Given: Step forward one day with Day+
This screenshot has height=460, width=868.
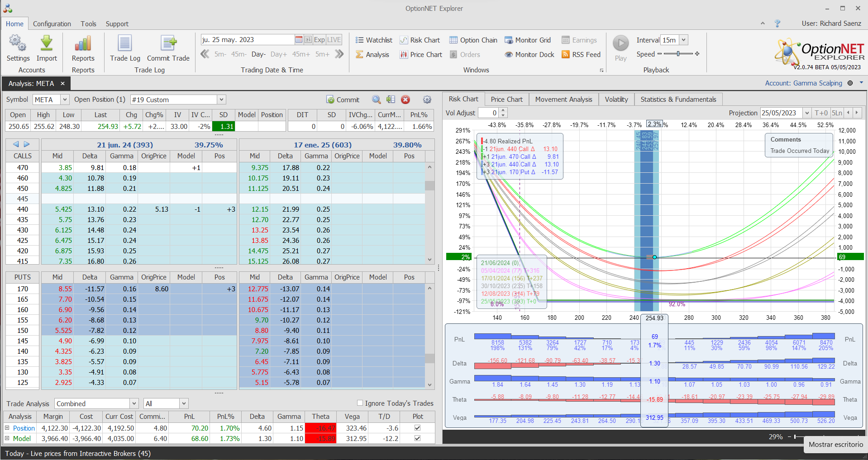Looking at the screenshot, I should pyautogui.click(x=279, y=54).
